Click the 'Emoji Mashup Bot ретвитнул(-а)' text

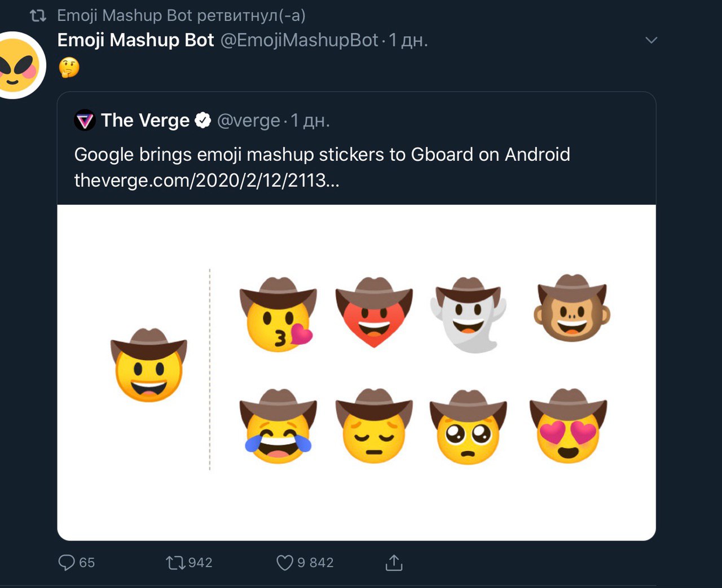coord(181,15)
